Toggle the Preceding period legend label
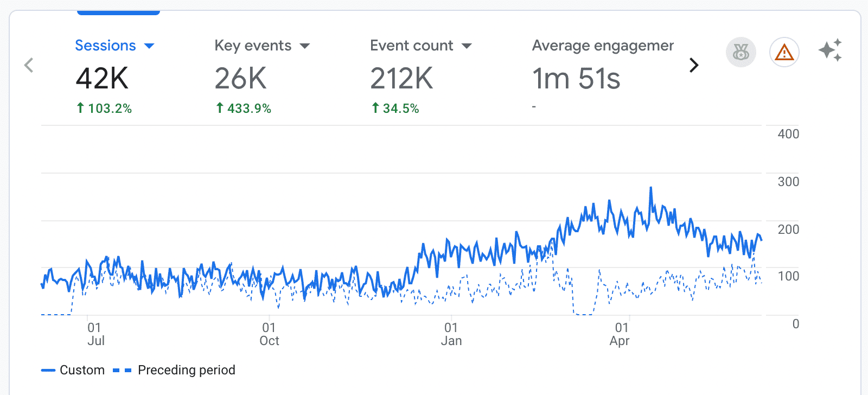This screenshot has width=868, height=395. [x=186, y=370]
